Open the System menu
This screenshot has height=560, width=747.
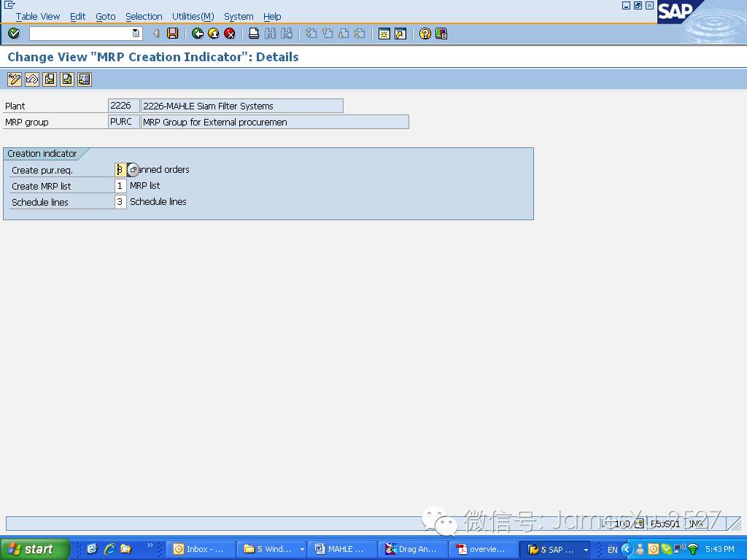(x=239, y=17)
